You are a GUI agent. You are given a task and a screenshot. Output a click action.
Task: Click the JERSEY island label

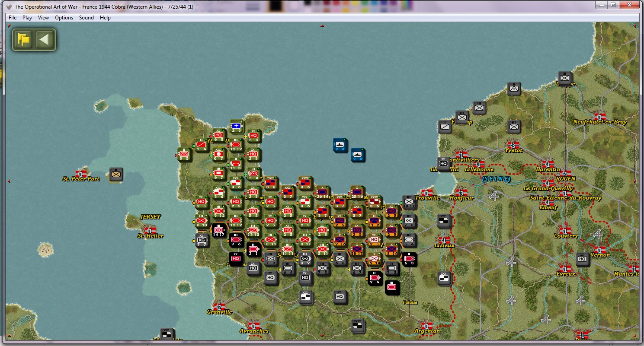click(x=151, y=217)
